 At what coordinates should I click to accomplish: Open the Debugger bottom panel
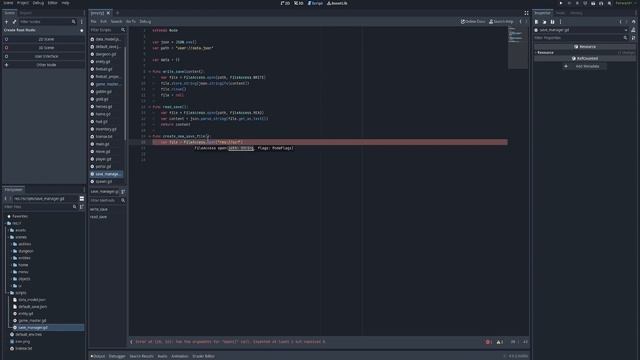(x=117, y=356)
